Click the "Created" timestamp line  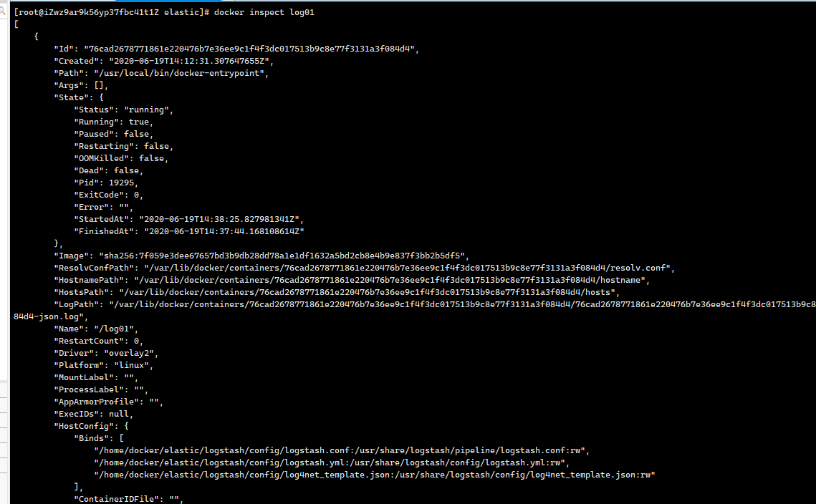click(x=163, y=61)
